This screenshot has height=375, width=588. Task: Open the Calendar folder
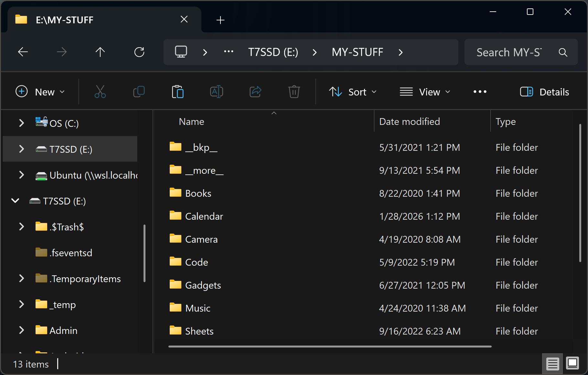[204, 216]
